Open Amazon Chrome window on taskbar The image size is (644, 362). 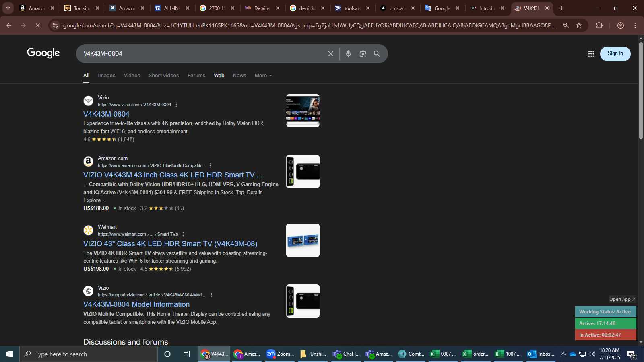[x=247, y=354]
